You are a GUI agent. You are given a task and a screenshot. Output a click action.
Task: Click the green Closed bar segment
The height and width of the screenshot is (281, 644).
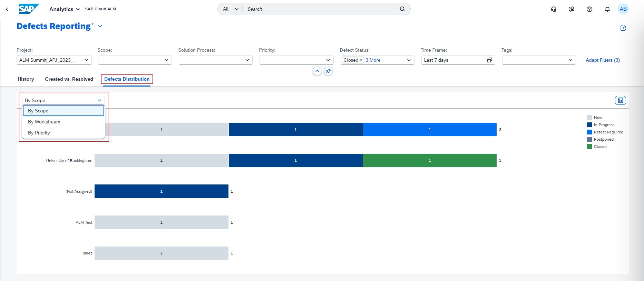429,160
